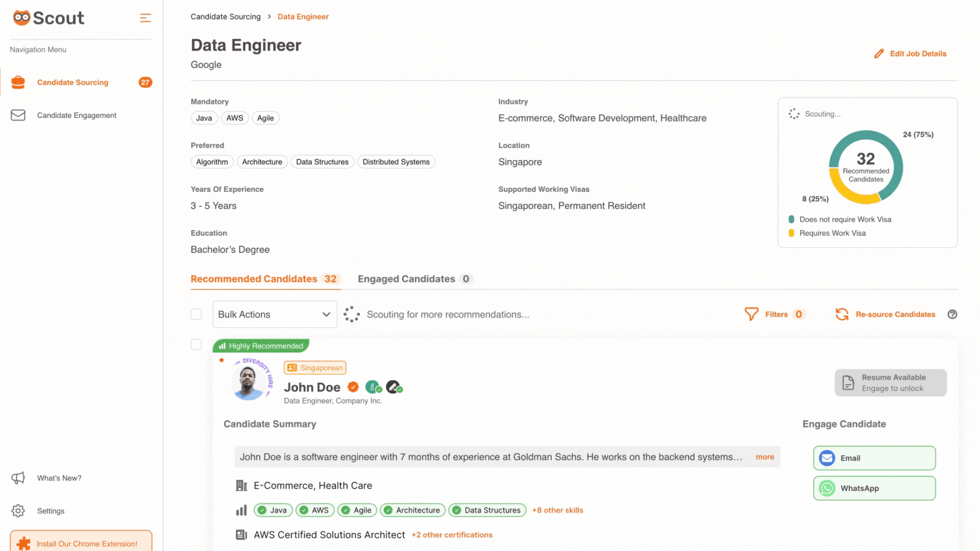Open What's New megaphone icon
Screen dimensions: 980x551
click(x=18, y=478)
